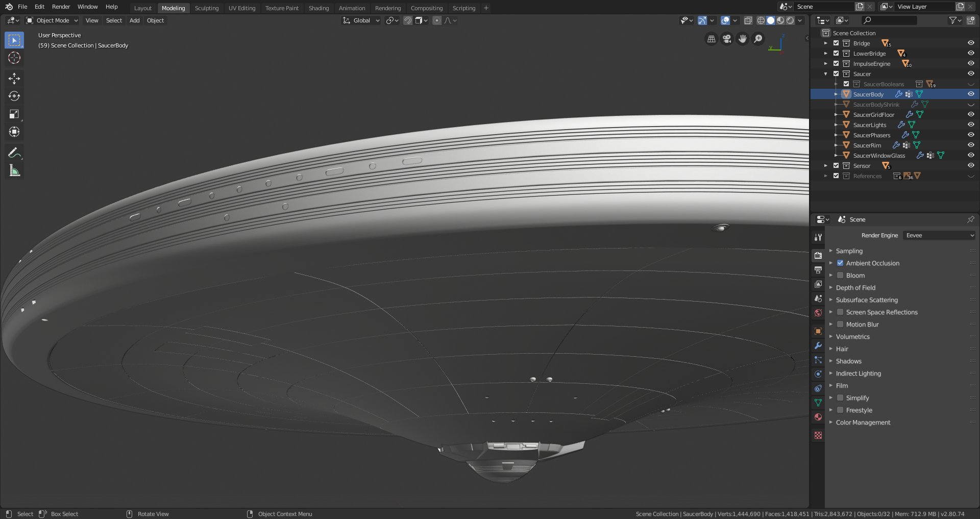Open the Object Data mesh properties tab
The width and height of the screenshot is (980, 519).
[x=818, y=403]
